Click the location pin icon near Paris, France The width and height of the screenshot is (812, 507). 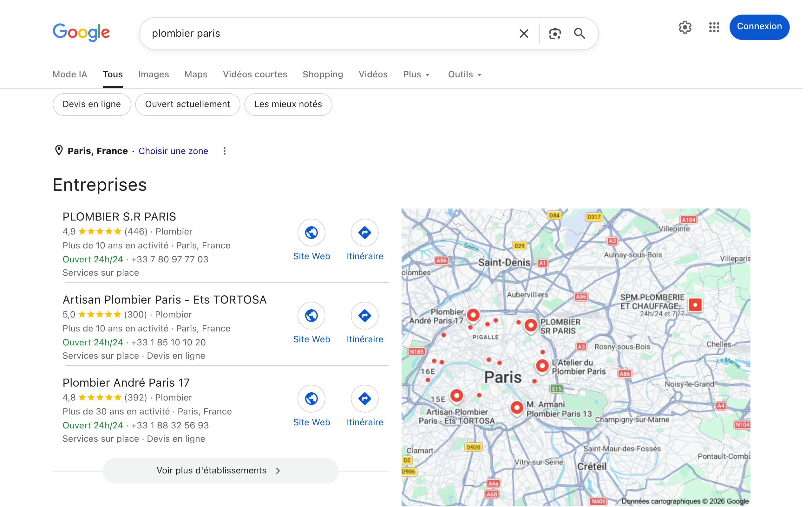click(x=59, y=151)
